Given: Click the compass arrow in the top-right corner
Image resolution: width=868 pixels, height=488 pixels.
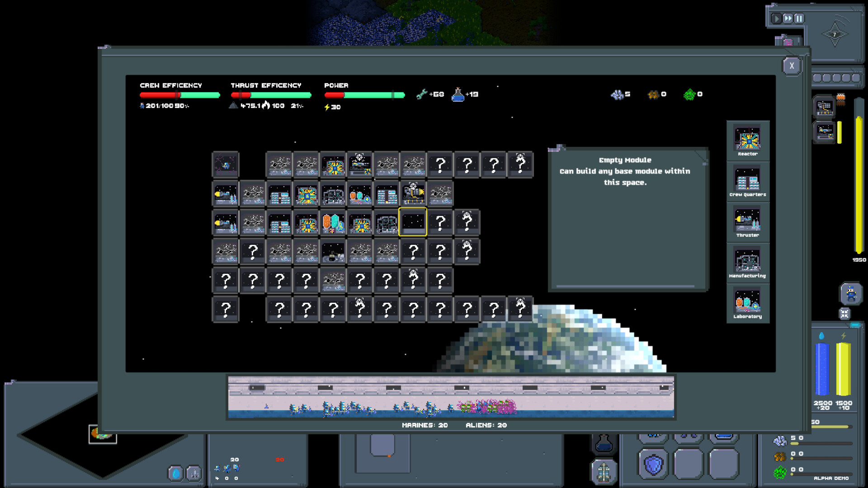Looking at the screenshot, I should [834, 33].
